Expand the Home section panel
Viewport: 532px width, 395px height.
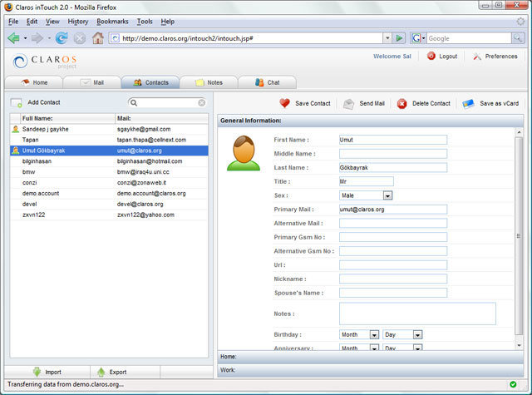point(370,357)
